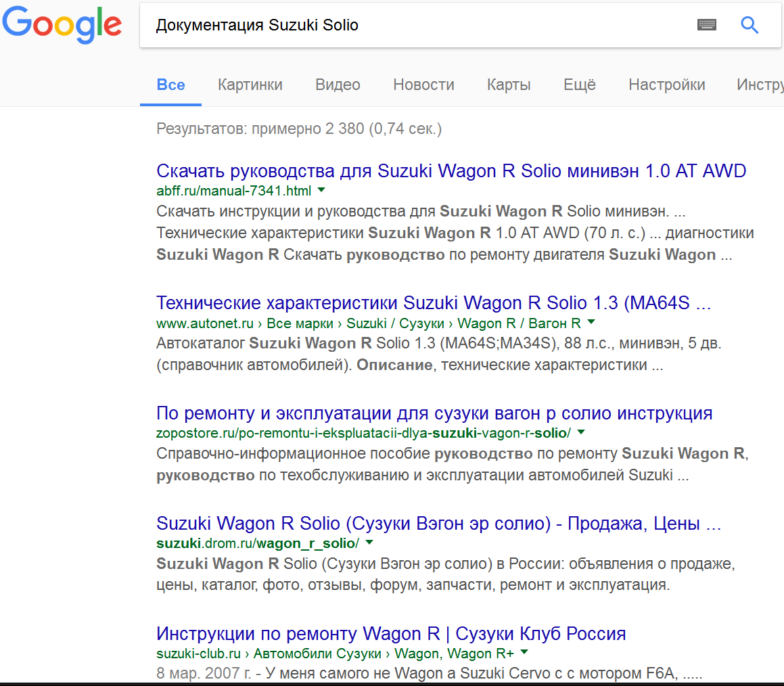Open 'По ремонту и эксплуатации для сузуки' result
Image resolution: width=784 pixels, height=686 pixels.
434,413
